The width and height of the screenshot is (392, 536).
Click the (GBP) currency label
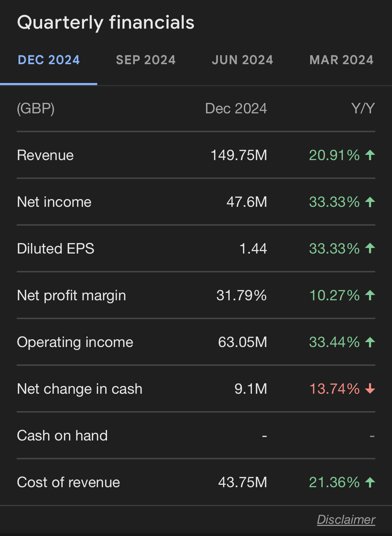click(x=36, y=108)
